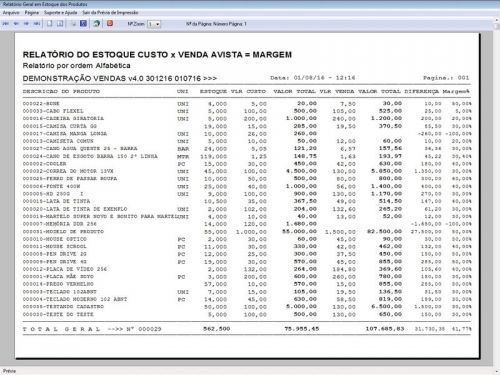Show single page view
Viewport: 500px width, 375px height.
pyautogui.click(x=49, y=24)
